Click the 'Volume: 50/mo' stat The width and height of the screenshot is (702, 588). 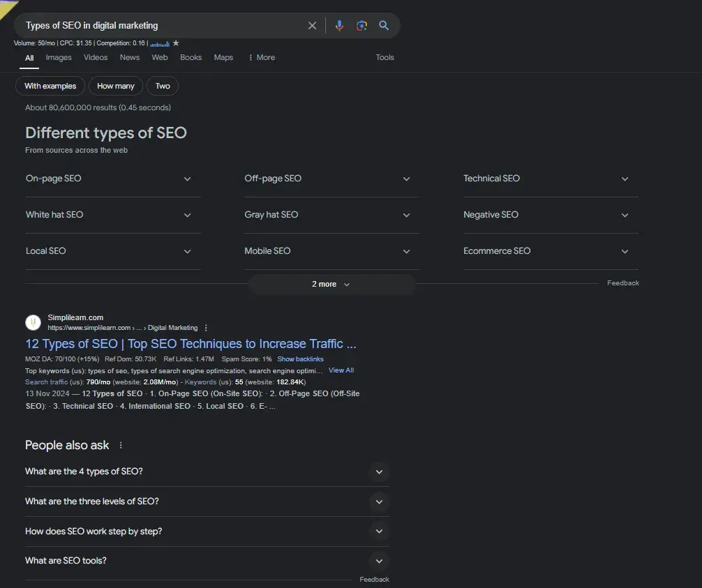34,43
